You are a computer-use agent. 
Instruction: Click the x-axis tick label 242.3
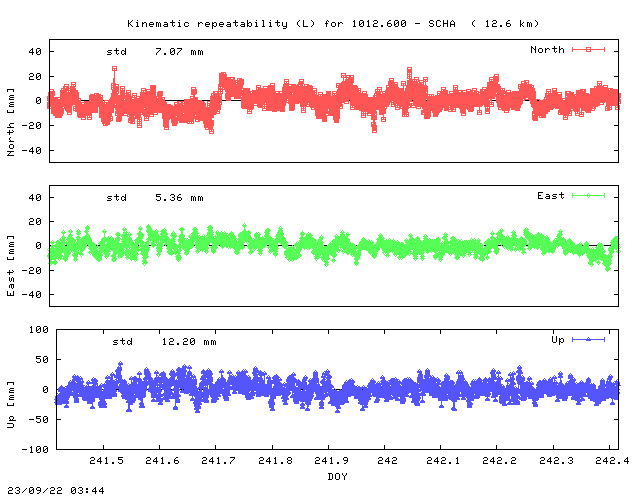(556, 460)
